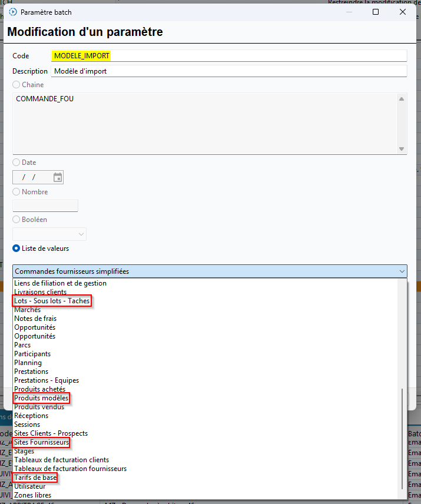This screenshot has width=421, height=504.
Task: Pick Produits modèles in the dropdown list
Action: coord(41,398)
